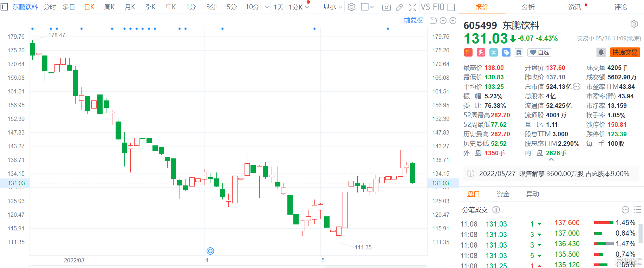This screenshot has width=644, height=268.
Task: Open quote panel settings gear
Action: point(634,24)
